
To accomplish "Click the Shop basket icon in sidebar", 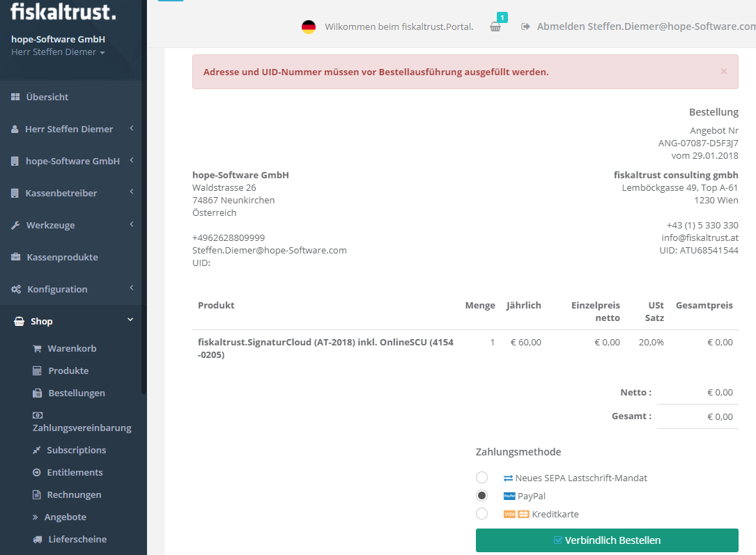I will [x=20, y=321].
